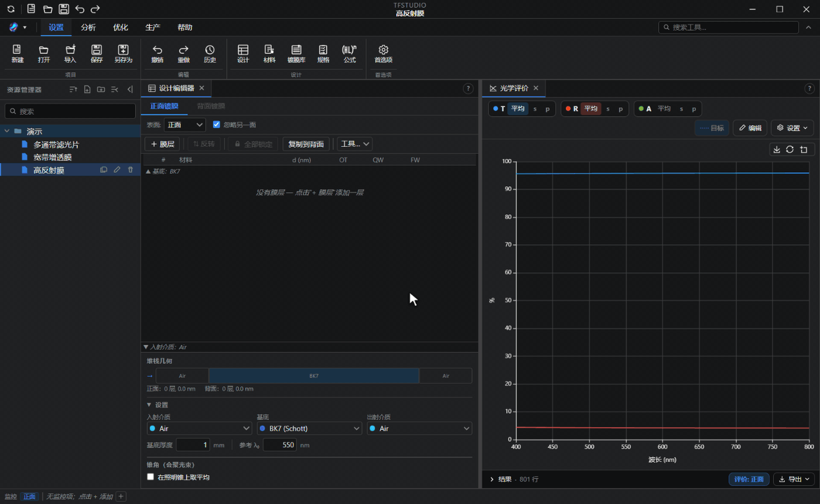Screen dimensions: 820x504
Task: Open the 公式 formula tool
Action: [350, 54]
